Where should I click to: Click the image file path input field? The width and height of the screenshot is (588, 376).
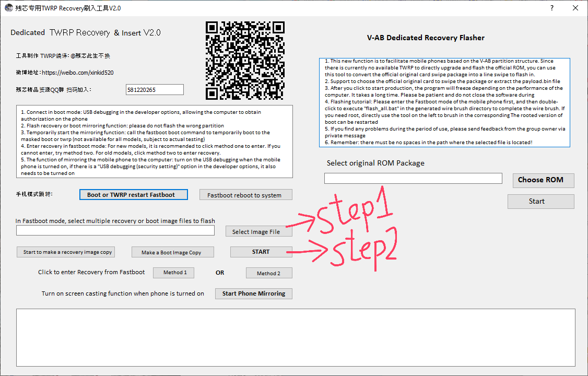click(x=115, y=230)
